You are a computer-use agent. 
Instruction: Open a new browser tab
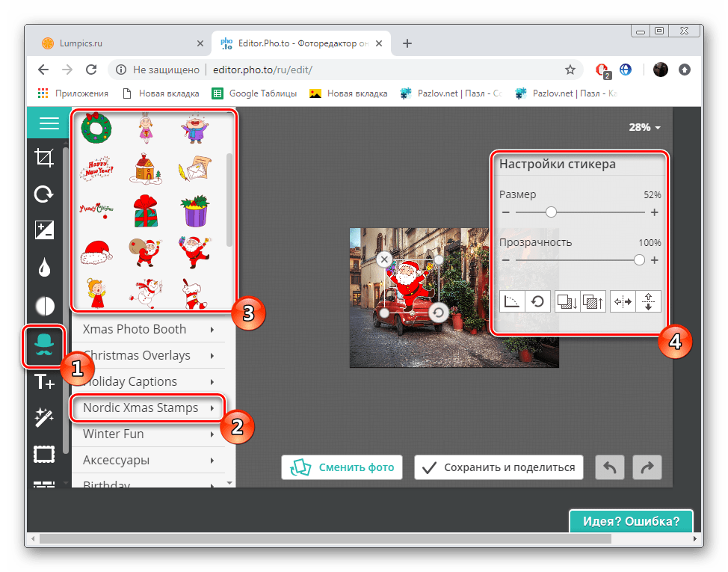(x=407, y=43)
